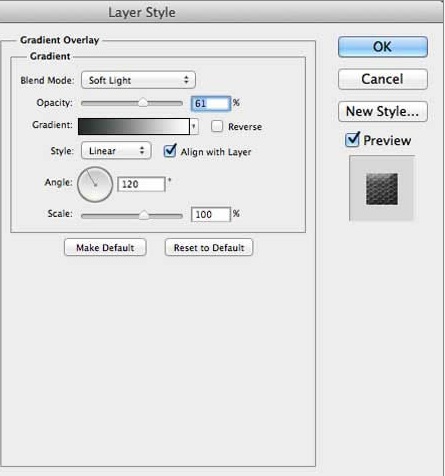Click the OK button

383,47
